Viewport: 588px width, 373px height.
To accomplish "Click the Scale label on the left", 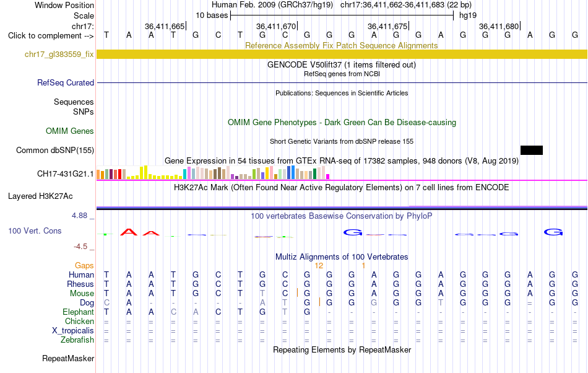I will 84,15.
